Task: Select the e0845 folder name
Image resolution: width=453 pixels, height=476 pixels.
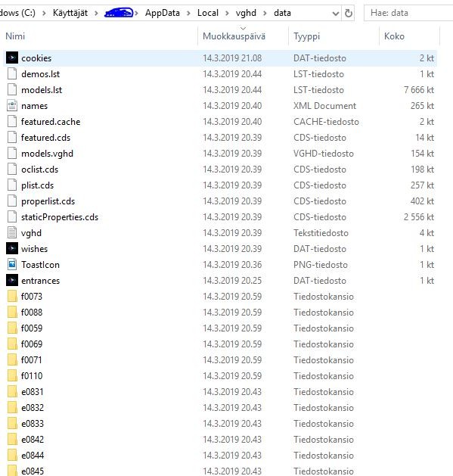Action: (33, 471)
